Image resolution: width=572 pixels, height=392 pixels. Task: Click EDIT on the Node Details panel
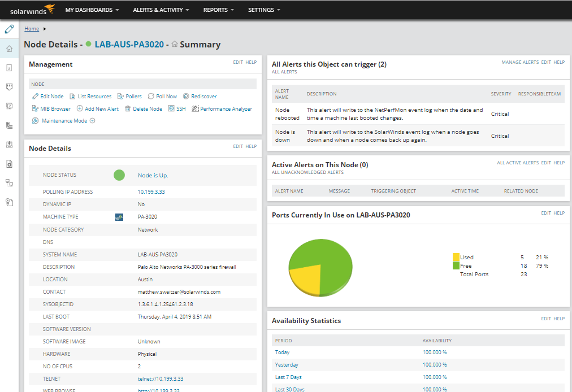238,146
